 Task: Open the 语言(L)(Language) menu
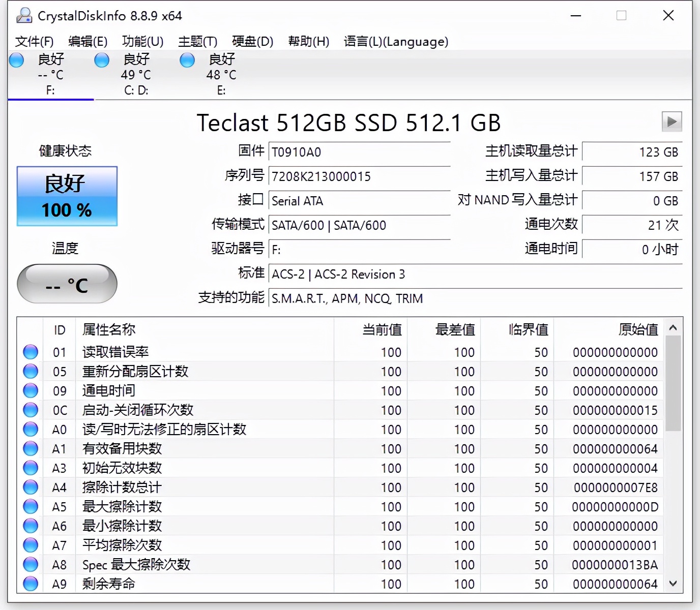(x=396, y=42)
